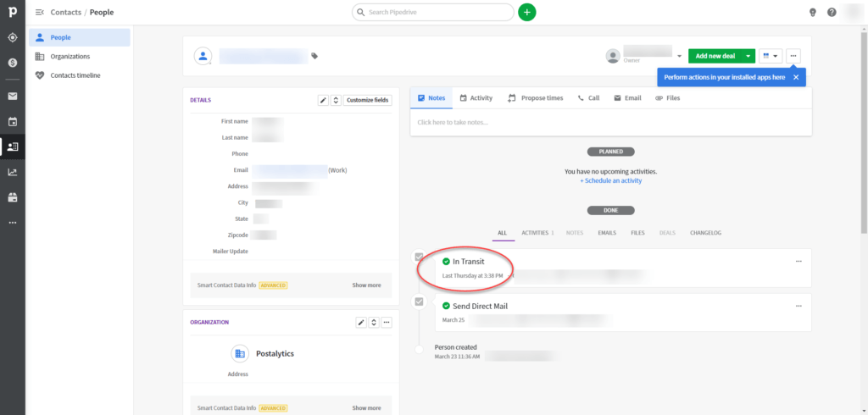Switch to the Activity tab

476,98
